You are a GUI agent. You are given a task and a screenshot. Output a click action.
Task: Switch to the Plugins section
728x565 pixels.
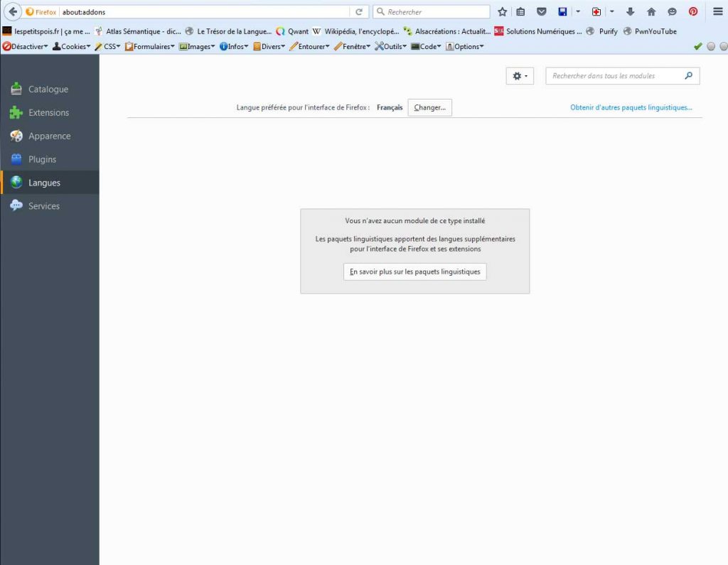[42, 160]
